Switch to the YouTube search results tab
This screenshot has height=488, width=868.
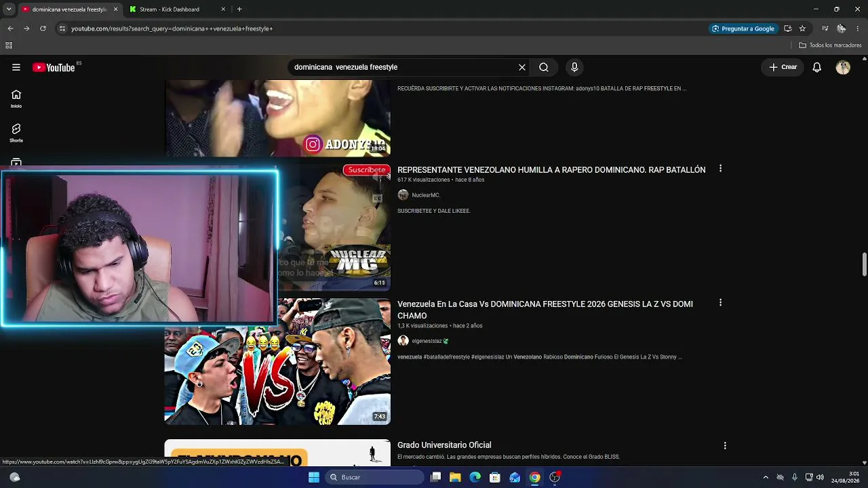click(x=69, y=9)
